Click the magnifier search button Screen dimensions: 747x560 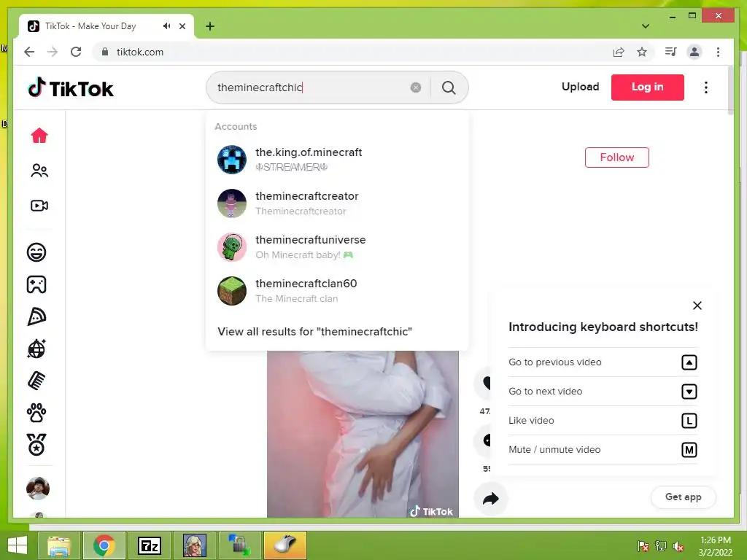click(x=449, y=87)
